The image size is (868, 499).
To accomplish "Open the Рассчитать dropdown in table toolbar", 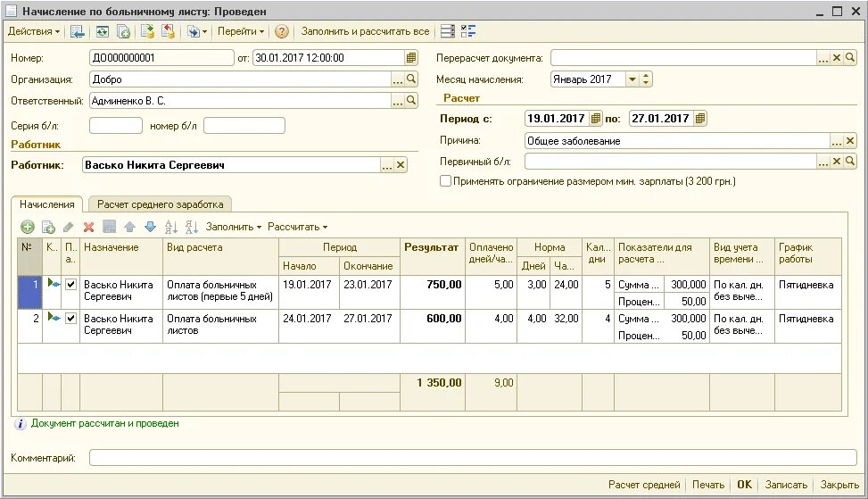I will [298, 227].
